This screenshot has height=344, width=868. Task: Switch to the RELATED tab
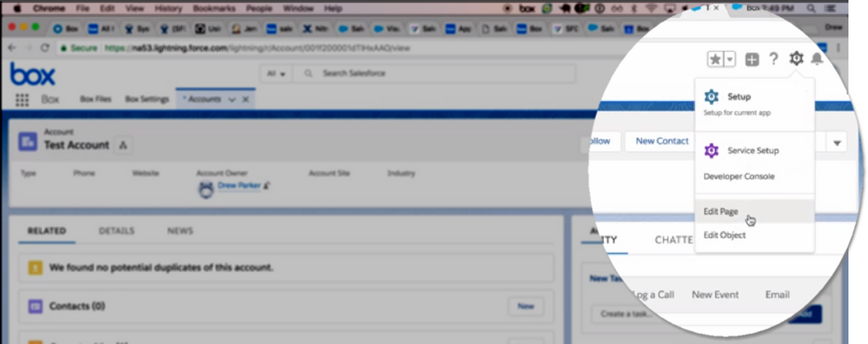point(47,230)
